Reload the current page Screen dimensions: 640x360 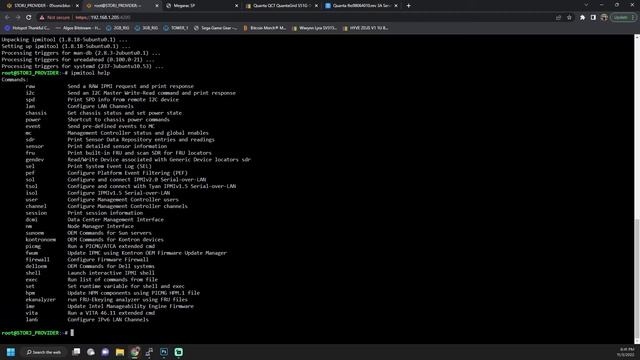point(29,18)
